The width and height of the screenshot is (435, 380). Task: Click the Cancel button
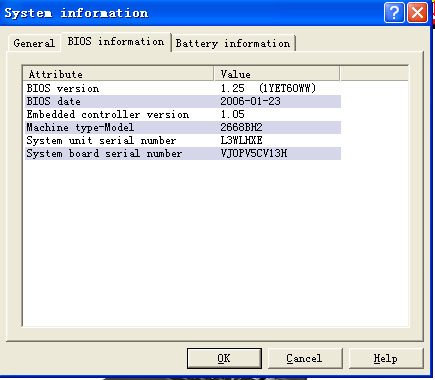[305, 358]
